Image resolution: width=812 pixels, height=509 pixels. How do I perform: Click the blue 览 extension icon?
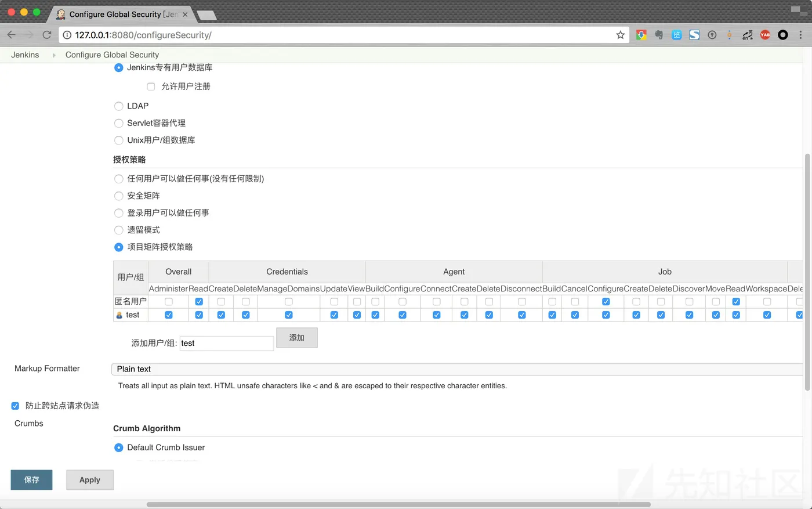tap(676, 35)
